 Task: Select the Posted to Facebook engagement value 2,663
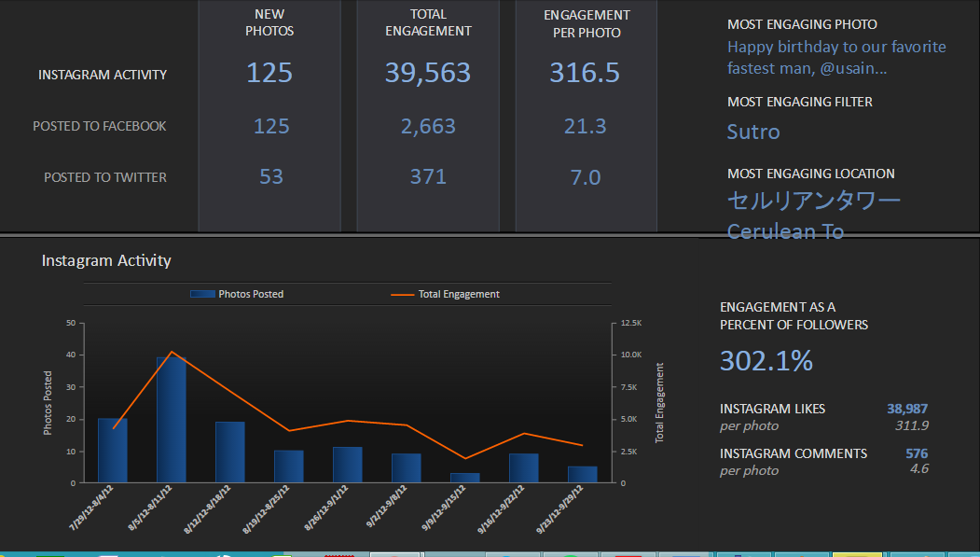click(x=428, y=126)
